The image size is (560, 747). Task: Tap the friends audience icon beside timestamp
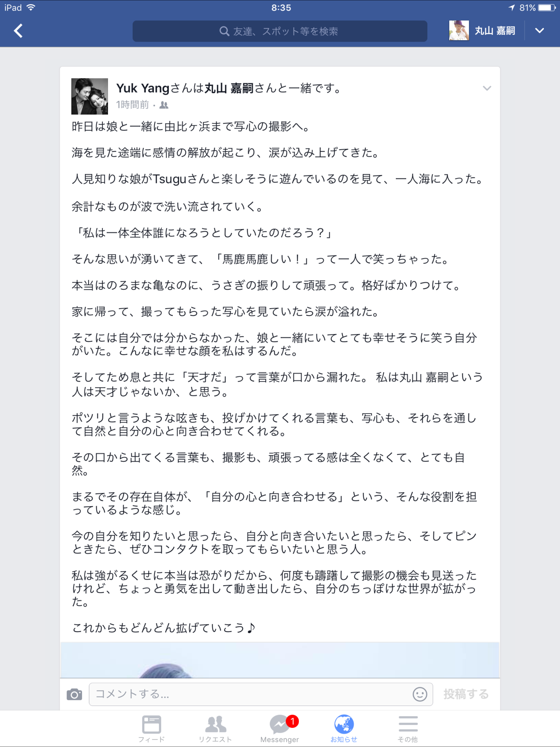164,105
